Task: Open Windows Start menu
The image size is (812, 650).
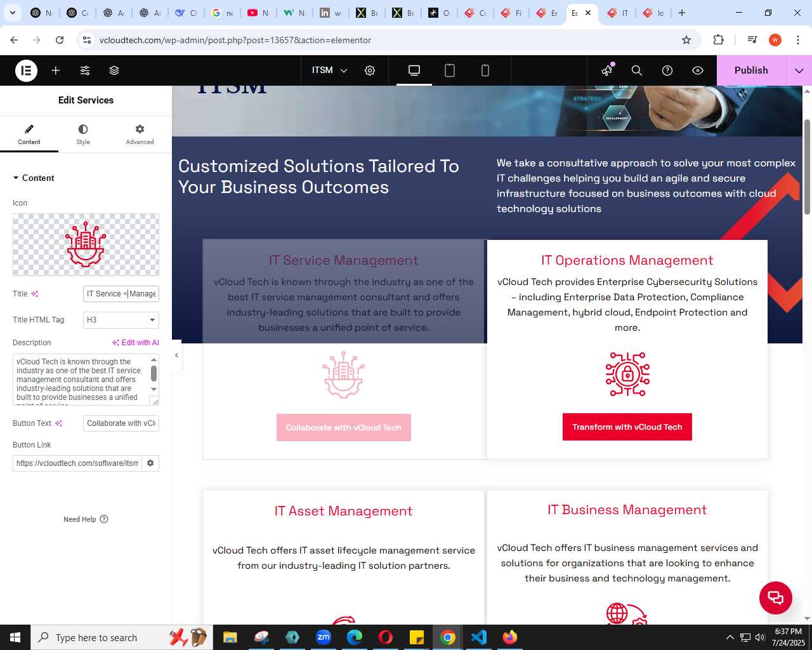Action: [x=15, y=637]
